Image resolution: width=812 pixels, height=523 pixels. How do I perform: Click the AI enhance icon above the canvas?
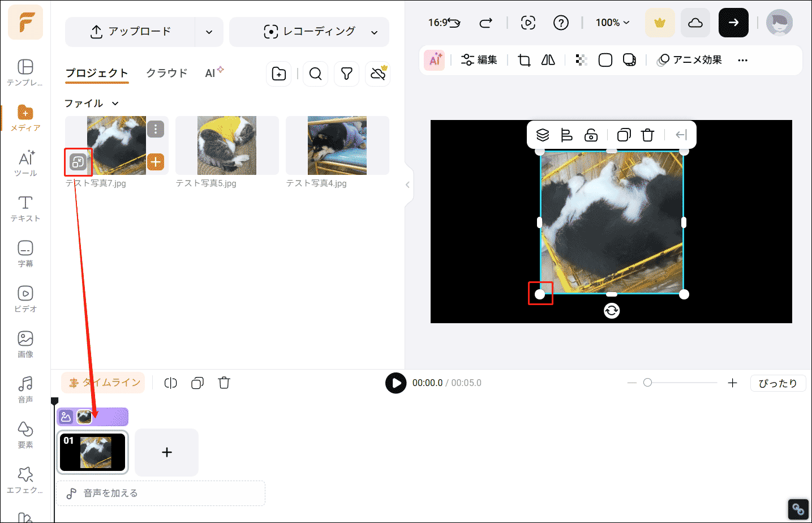point(434,60)
